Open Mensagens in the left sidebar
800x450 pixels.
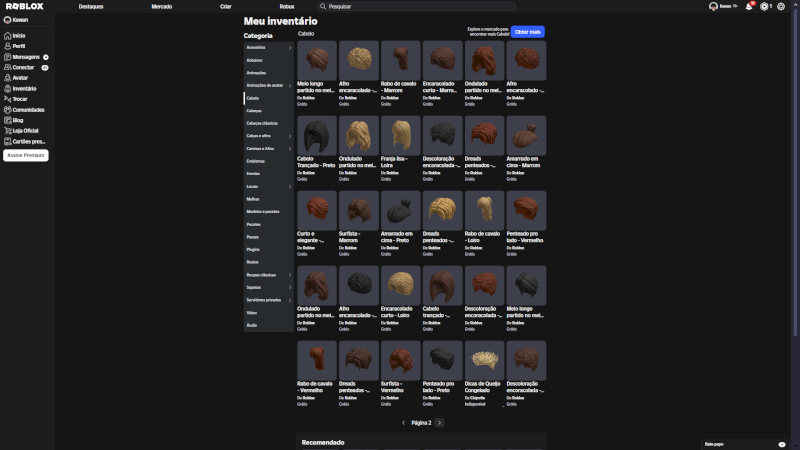25,56
